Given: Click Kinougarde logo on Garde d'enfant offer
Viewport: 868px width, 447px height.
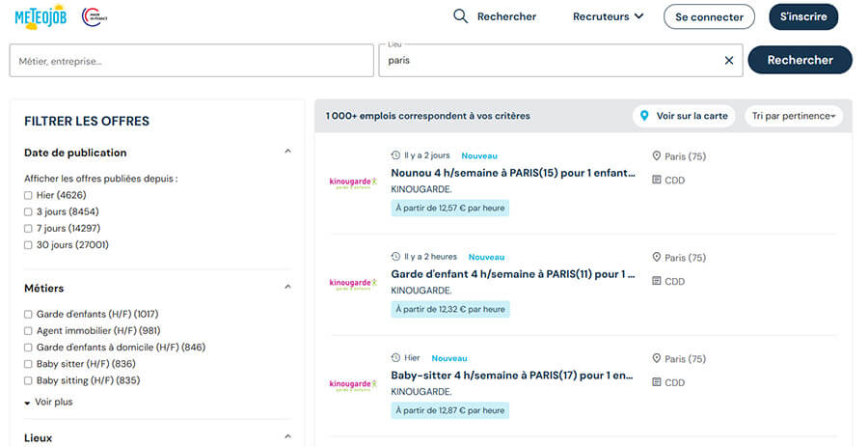Looking at the screenshot, I should (353, 284).
